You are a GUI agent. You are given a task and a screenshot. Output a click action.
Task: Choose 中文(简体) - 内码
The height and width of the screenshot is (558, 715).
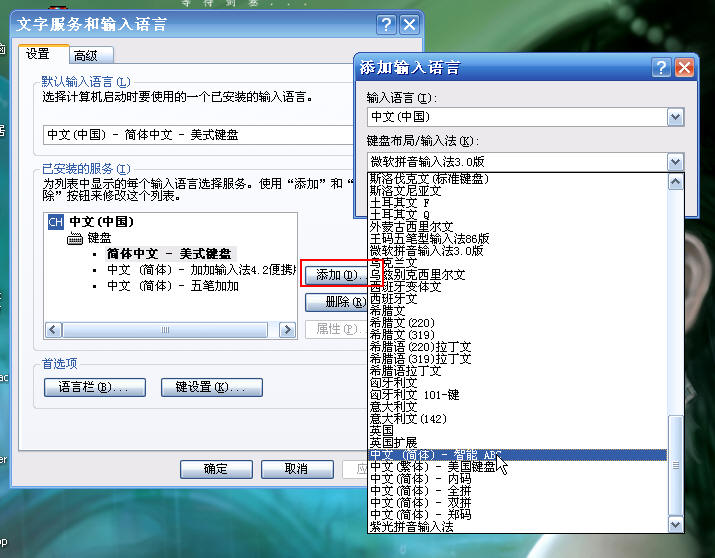[517, 479]
